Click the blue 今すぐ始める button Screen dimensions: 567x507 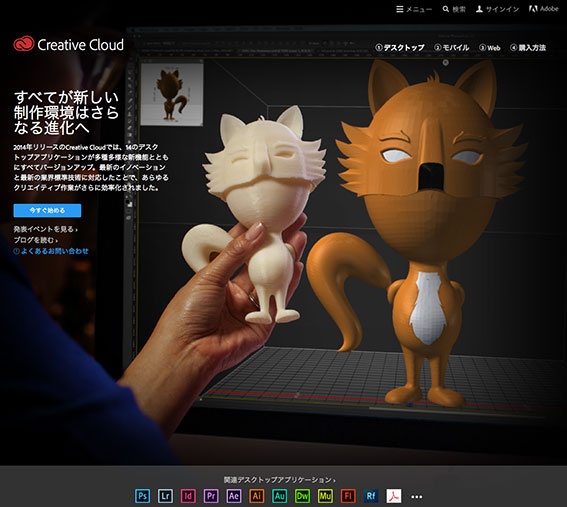click(x=47, y=210)
